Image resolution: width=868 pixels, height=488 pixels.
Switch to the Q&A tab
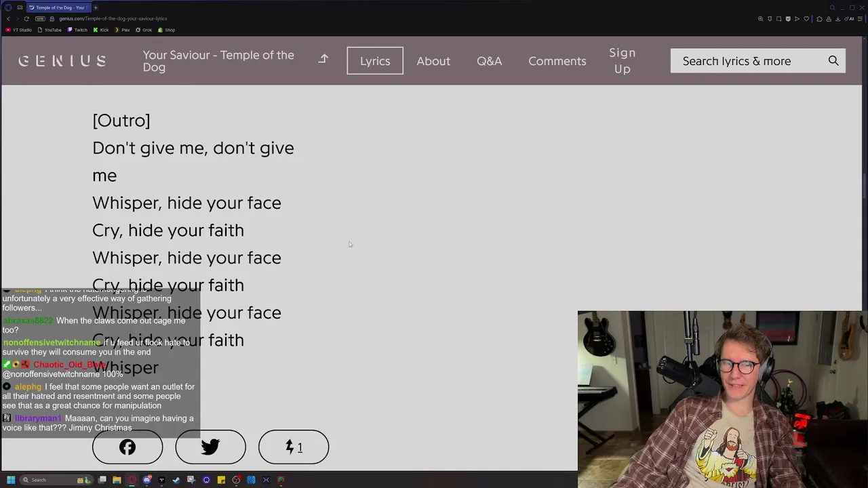pyautogui.click(x=490, y=61)
